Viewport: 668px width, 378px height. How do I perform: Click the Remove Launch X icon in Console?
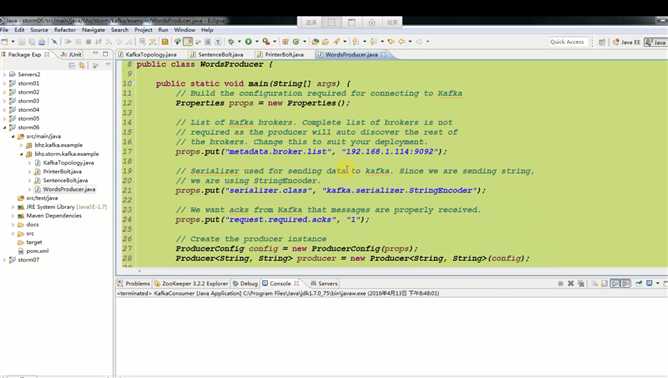(571, 283)
